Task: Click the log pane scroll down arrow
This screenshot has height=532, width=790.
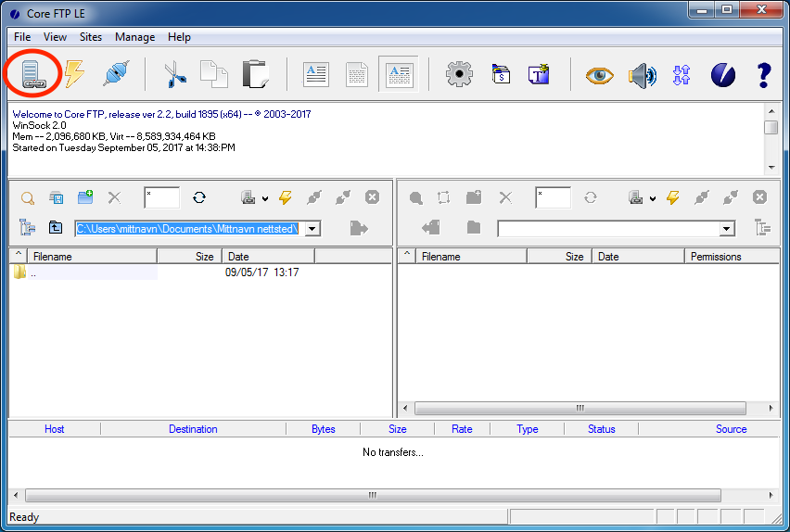Action: pyautogui.click(x=771, y=167)
